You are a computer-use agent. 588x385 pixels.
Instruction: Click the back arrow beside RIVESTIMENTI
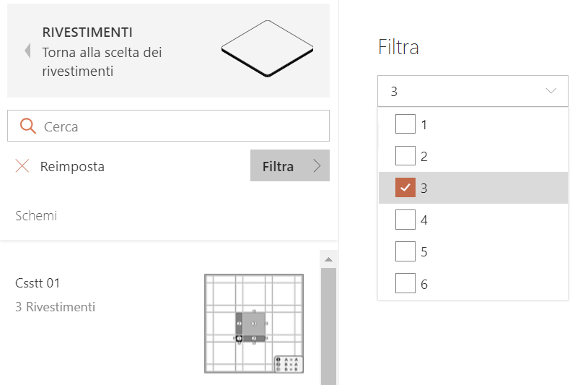(27, 51)
